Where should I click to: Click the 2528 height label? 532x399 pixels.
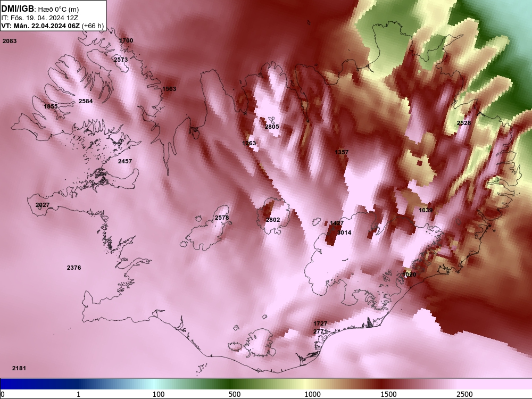pos(464,123)
